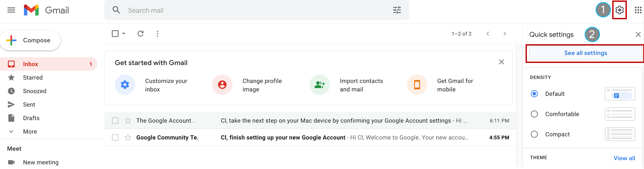The height and width of the screenshot is (169, 644).
Task: Click the Google Community Te. sender name
Action: pyautogui.click(x=167, y=137)
